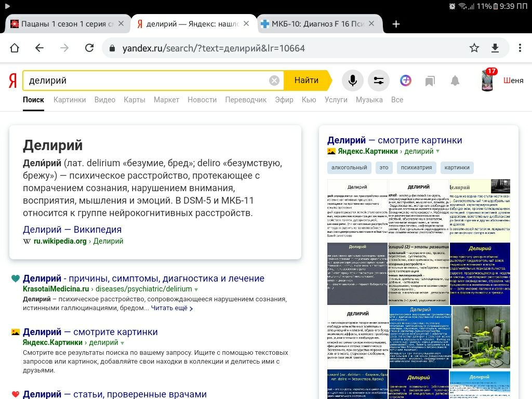Check the battery 11% status indicator
This screenshot has height=399, width=532.
(487, 6)
